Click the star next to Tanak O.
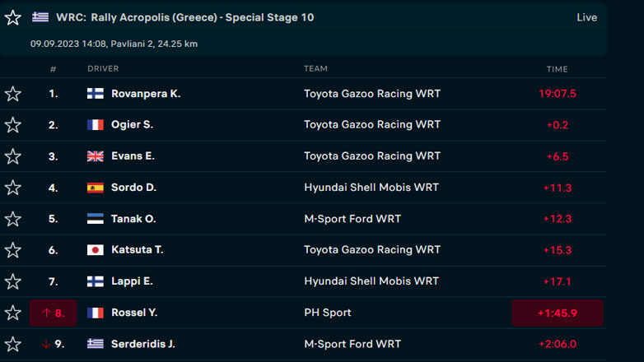644x362 pixels. [x=12, y=219]
